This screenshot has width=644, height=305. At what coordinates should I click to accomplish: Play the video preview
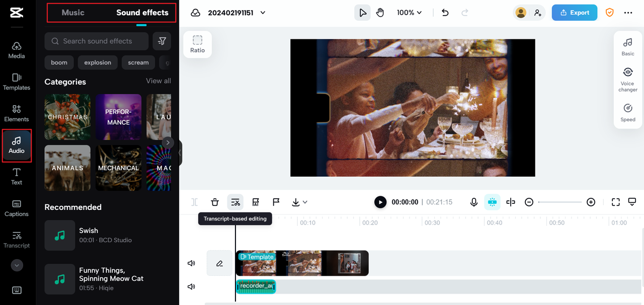380,202
